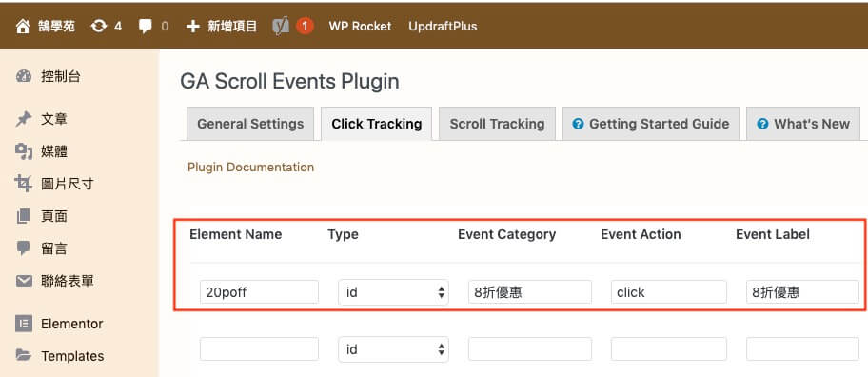868x377 pixels.
Task: Click the help icon on Getting Started Guide
Action: (578, 124)
